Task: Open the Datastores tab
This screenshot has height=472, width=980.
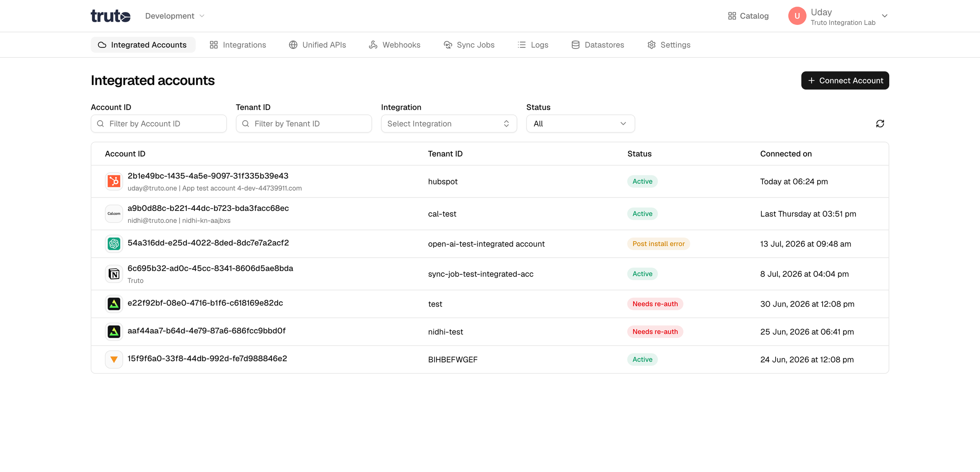Action: (x=598, y=45)
